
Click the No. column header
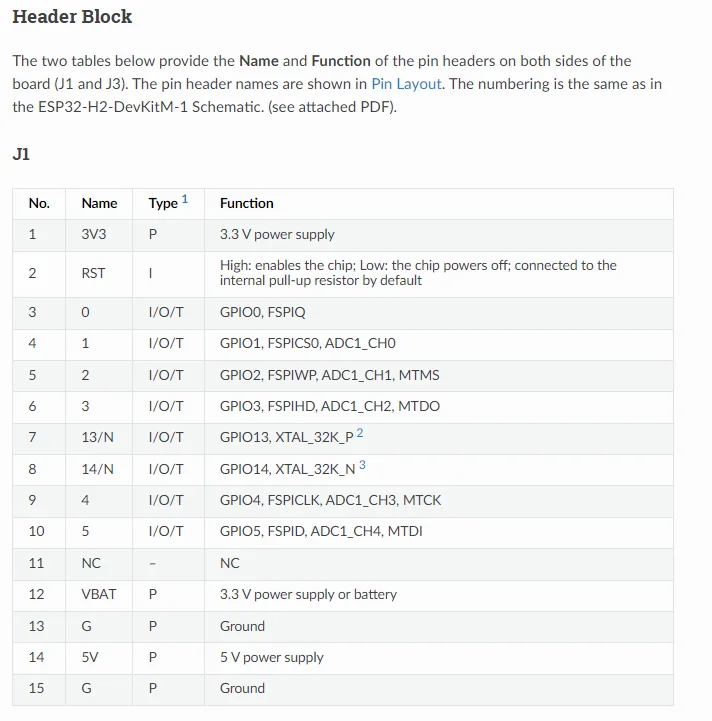[39, 203]
